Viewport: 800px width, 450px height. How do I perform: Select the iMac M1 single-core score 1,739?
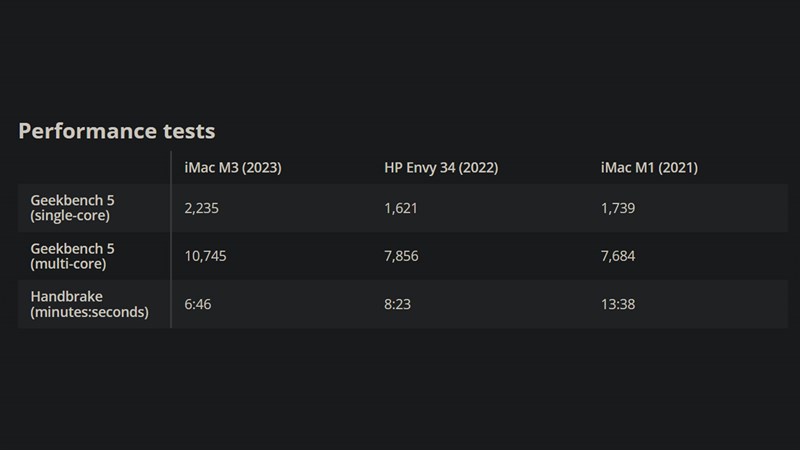pos(618,208)
